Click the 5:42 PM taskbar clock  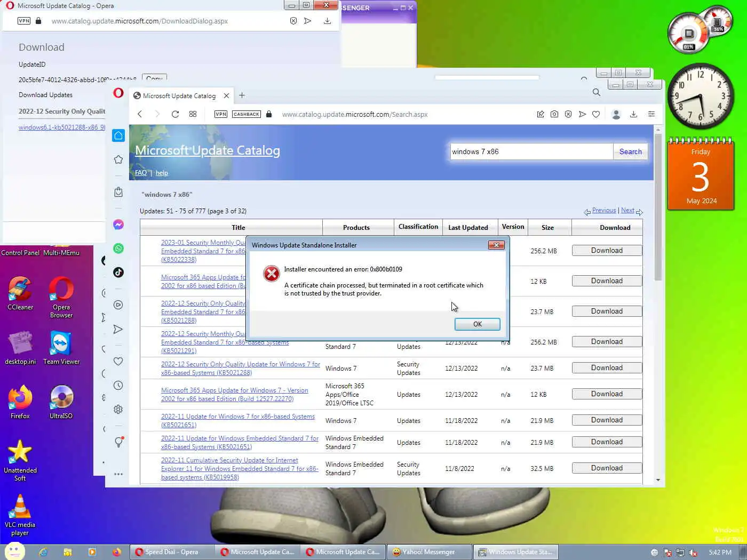720,553
